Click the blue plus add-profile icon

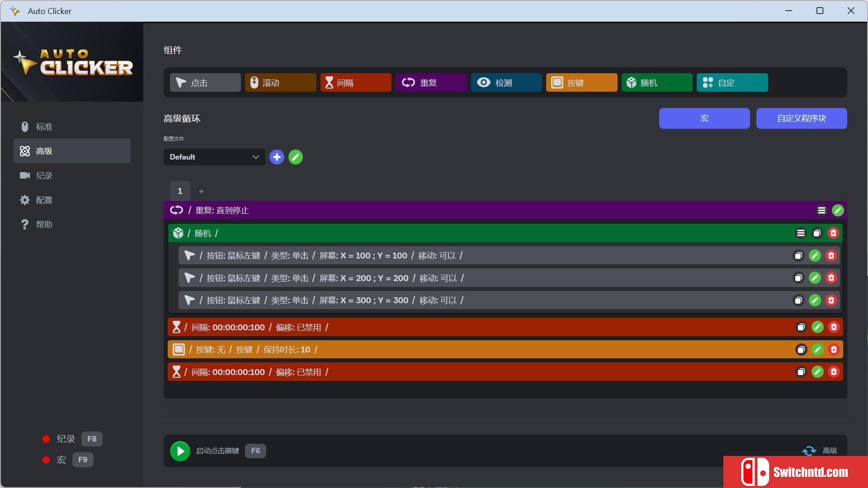coord(277,157)
